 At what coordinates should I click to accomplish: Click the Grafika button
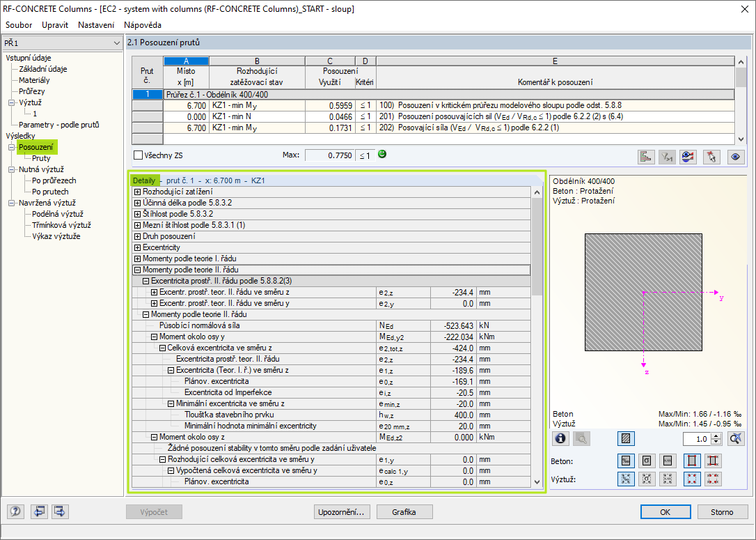[x=404, y=512]
